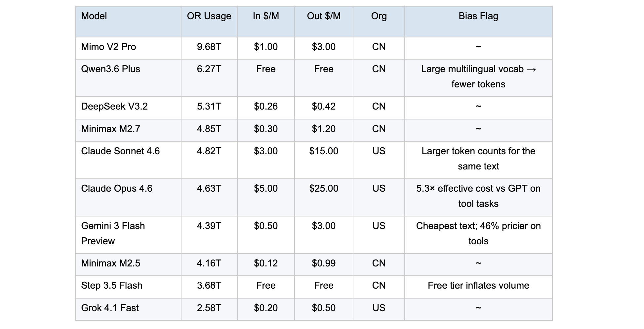
Task: Click the "$5.00" input price
Action: [x=266, y=188]
